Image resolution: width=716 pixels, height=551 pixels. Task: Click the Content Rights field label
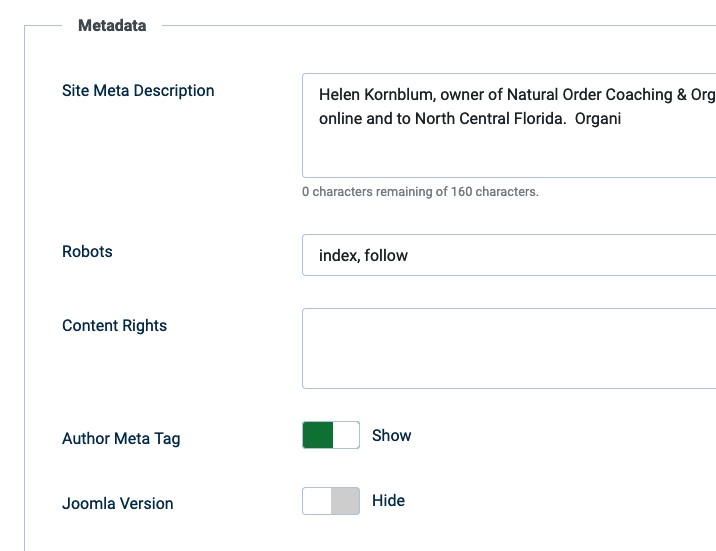pos(114,325)
